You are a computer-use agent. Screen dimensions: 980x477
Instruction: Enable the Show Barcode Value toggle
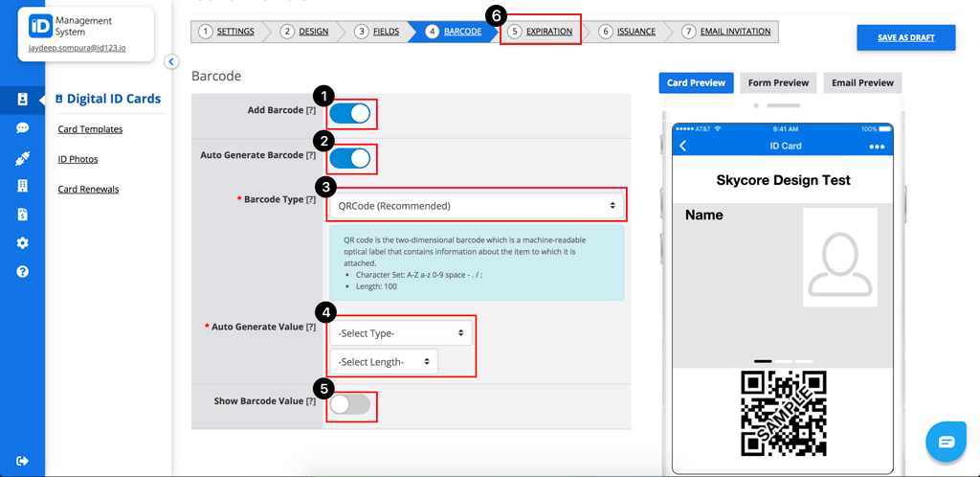click(350, 404)
